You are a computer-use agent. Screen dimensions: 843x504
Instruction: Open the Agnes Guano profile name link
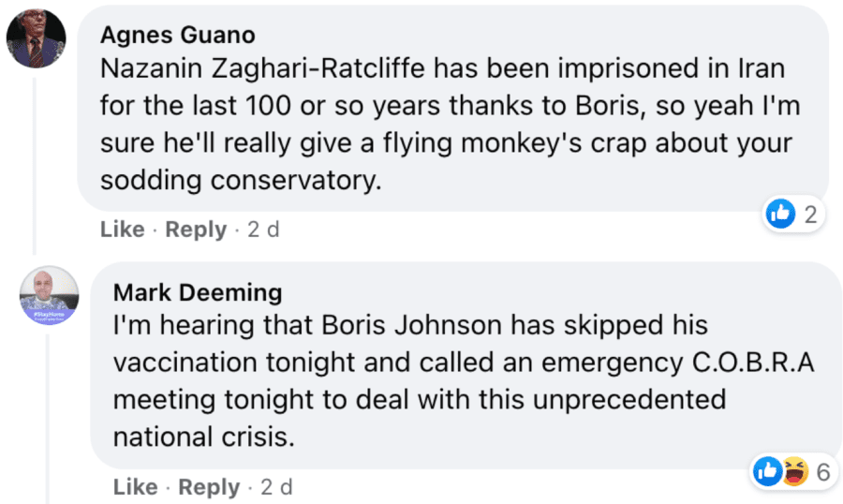tap(178, 35)
